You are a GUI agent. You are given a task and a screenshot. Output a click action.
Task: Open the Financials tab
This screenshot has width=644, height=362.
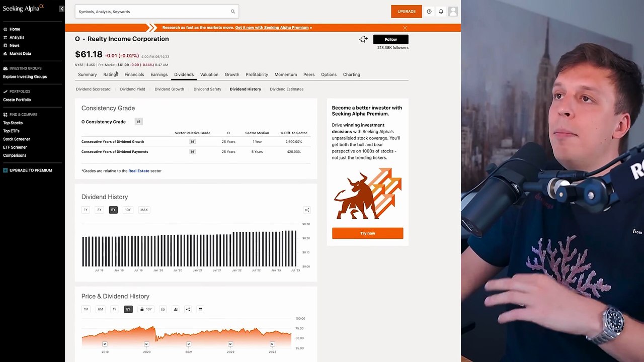click(x=134, y=74)
